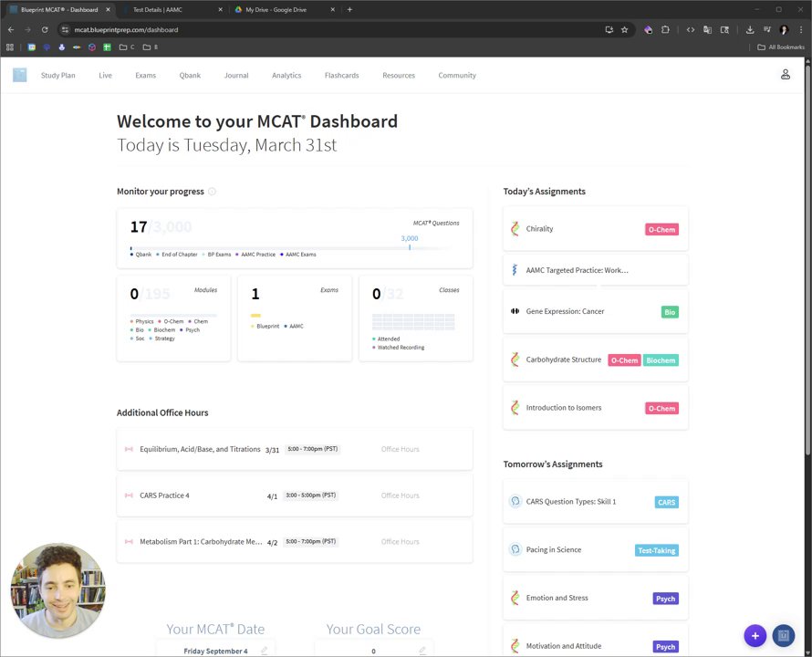Bookmark this page with the star icon

click(625, 30)
